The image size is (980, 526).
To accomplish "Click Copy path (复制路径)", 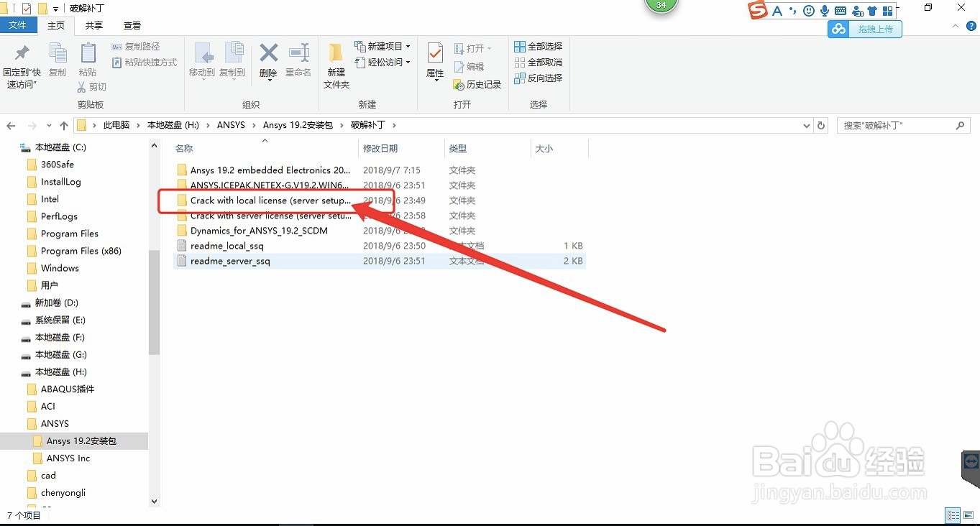I will point(137,47).
